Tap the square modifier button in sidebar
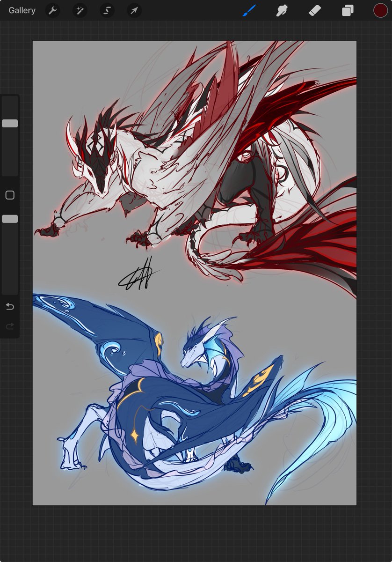Image resolution: width=392 pixels, height=562 pixels. coord(10,195)
